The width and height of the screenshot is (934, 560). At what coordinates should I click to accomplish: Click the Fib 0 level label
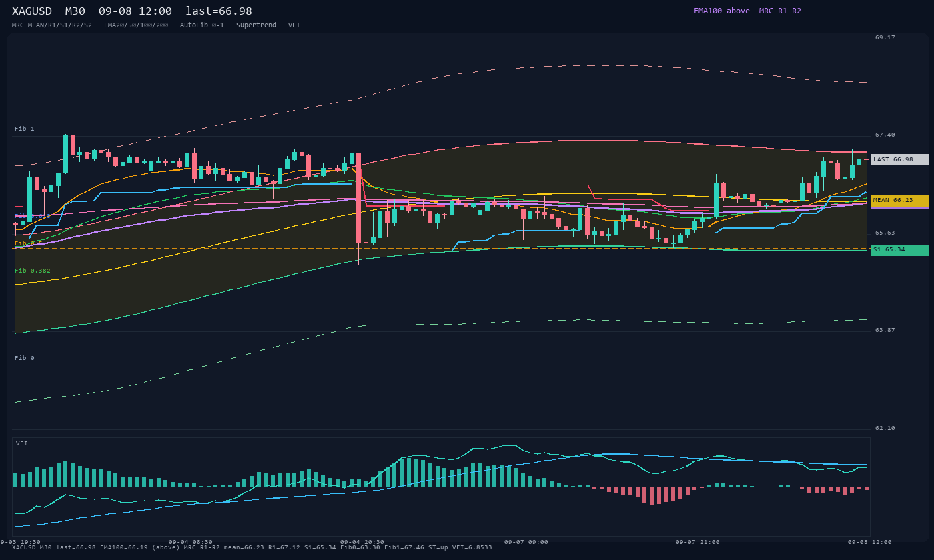(25, 358)
